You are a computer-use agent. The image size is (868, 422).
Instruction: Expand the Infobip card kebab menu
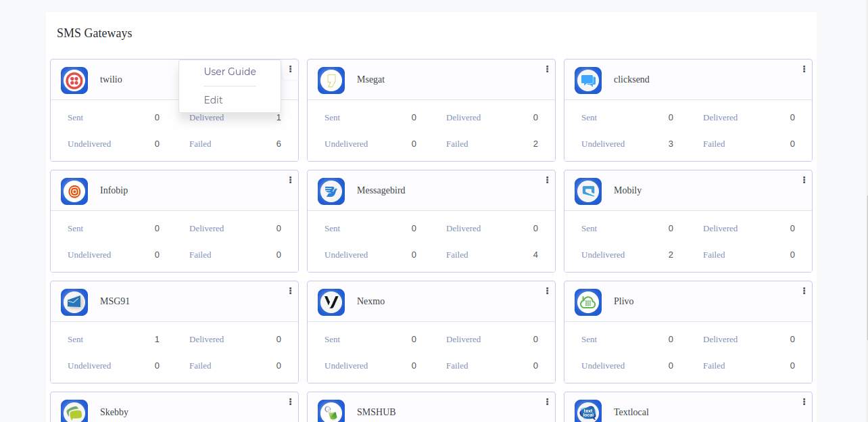point(290,180)
